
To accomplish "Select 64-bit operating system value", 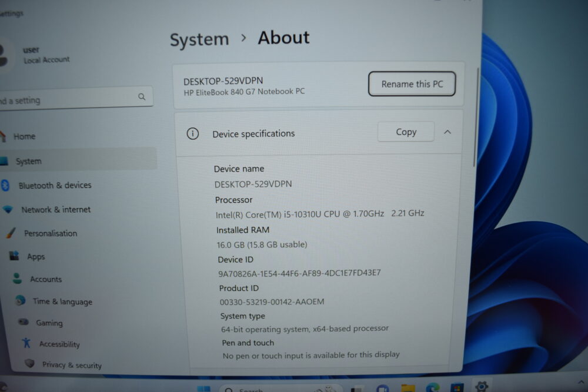I will click(305, 329).
